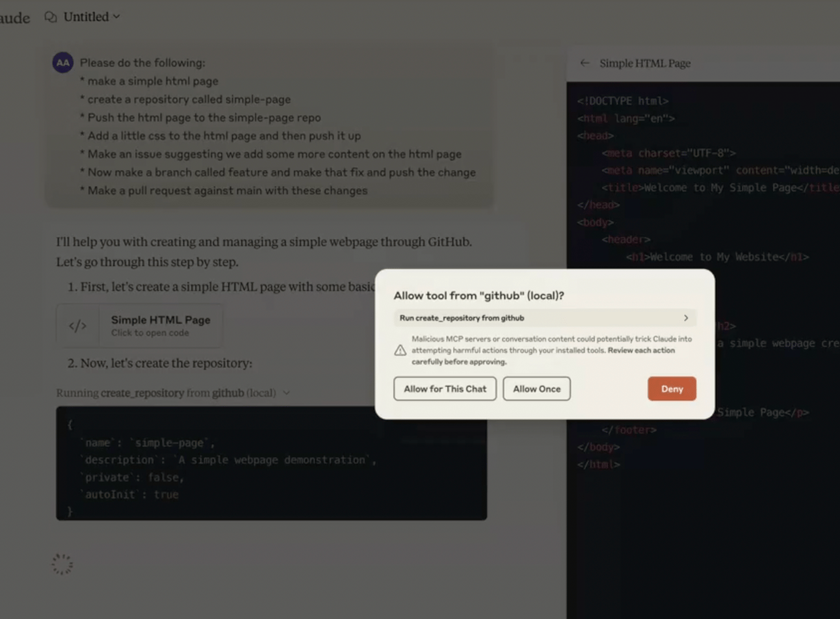Click the JSON line 'name': 'simple-page'
840x619 pixels.
(148, 443)
